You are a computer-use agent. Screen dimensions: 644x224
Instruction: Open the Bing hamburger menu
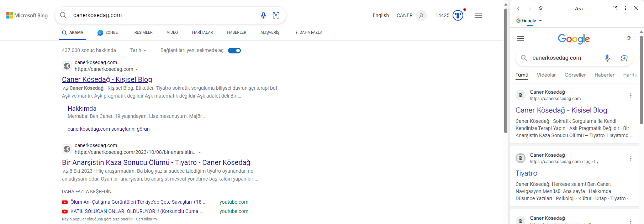coord(478,15)
